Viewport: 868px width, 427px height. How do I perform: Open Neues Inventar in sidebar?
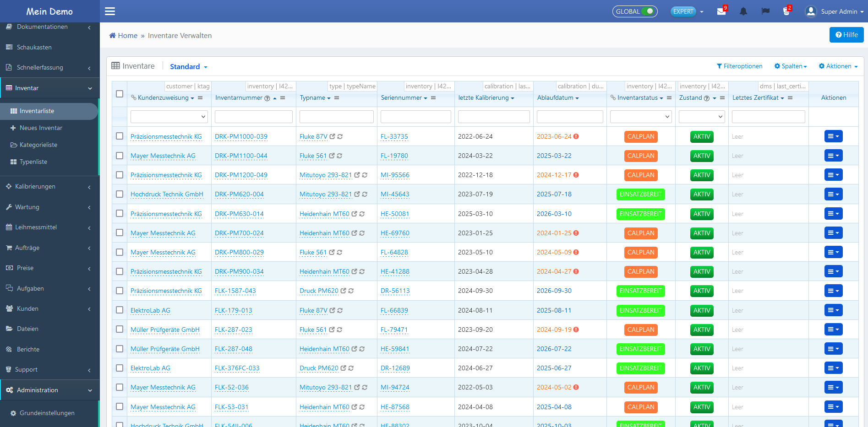[x=41, y=128]
